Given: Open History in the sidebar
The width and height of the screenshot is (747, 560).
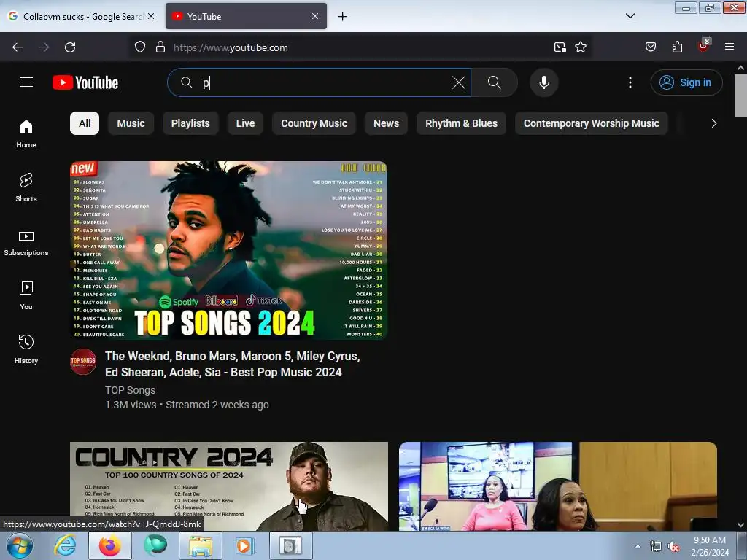Looking at the screenshot, I should coord(26,349).
